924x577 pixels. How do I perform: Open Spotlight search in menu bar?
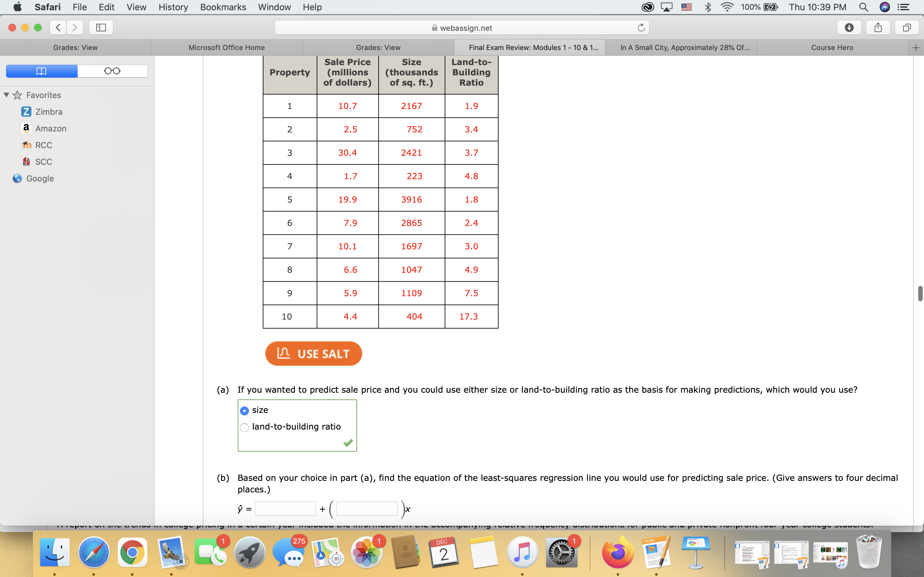click(864, 7)
